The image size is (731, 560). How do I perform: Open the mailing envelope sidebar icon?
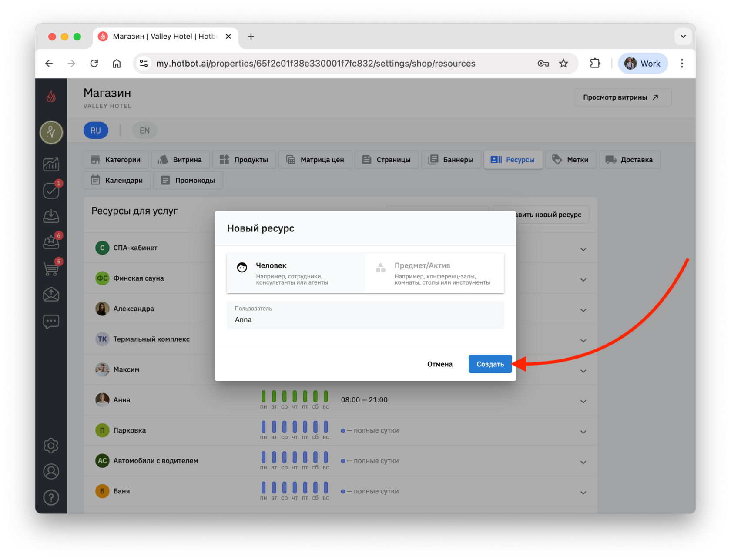pos(51,295)
